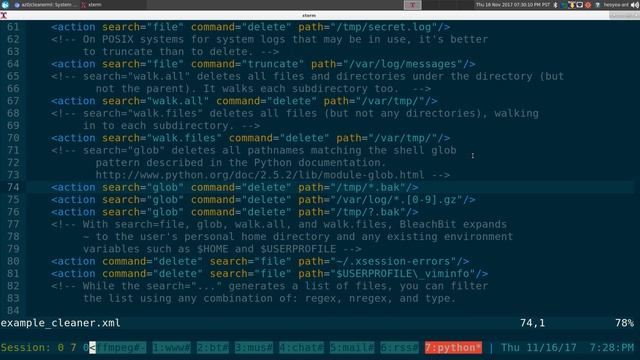Click the xterm window menu icon in title bar
This screenshot has width=640, height=360.
[3, 16]
